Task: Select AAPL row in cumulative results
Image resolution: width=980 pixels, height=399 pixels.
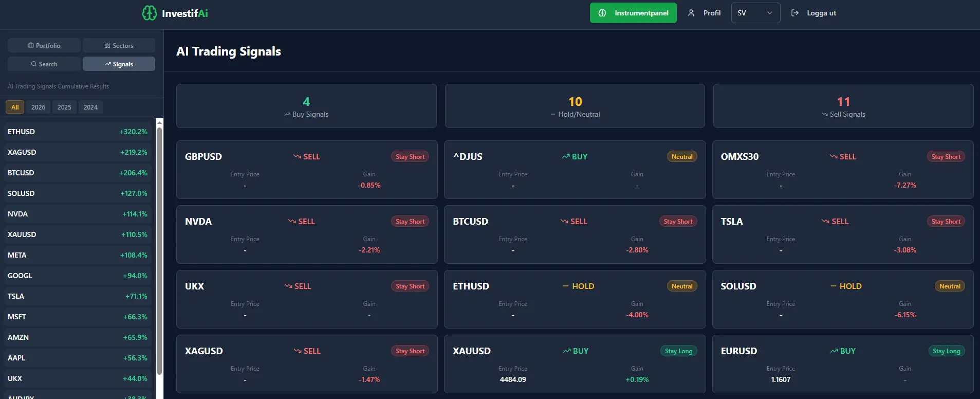Action: pyautogui.click(x=78, y=358)
